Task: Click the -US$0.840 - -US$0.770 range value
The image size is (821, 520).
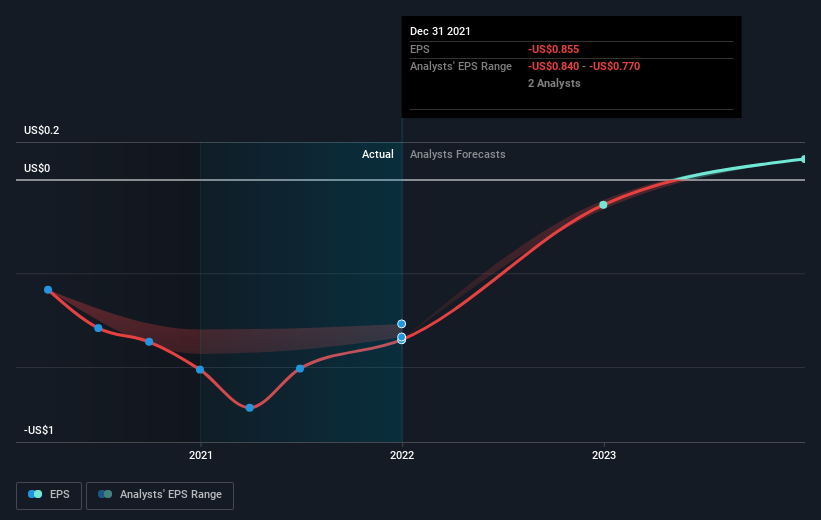Action: click(x=584, y=67)
